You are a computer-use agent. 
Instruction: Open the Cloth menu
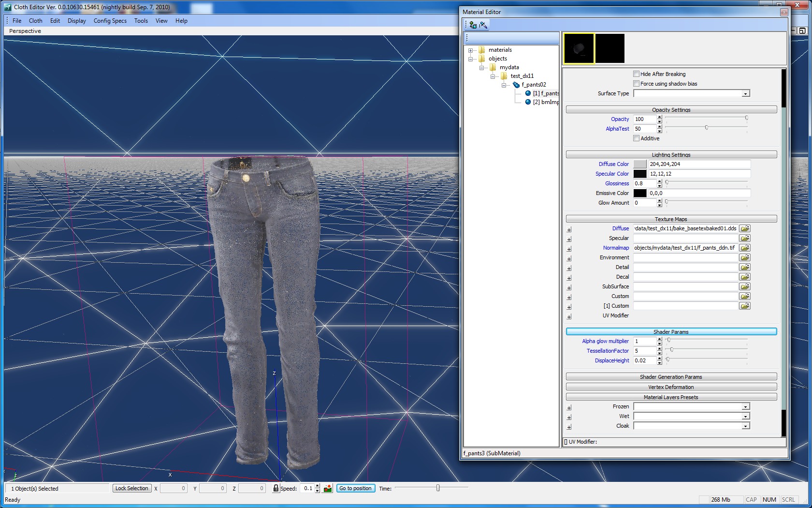35,21
